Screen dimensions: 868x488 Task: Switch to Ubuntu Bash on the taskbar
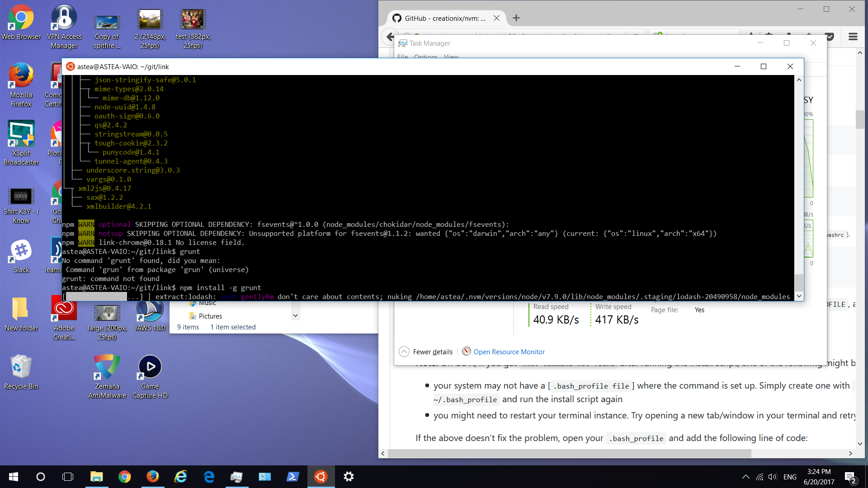tap(321, 477)
